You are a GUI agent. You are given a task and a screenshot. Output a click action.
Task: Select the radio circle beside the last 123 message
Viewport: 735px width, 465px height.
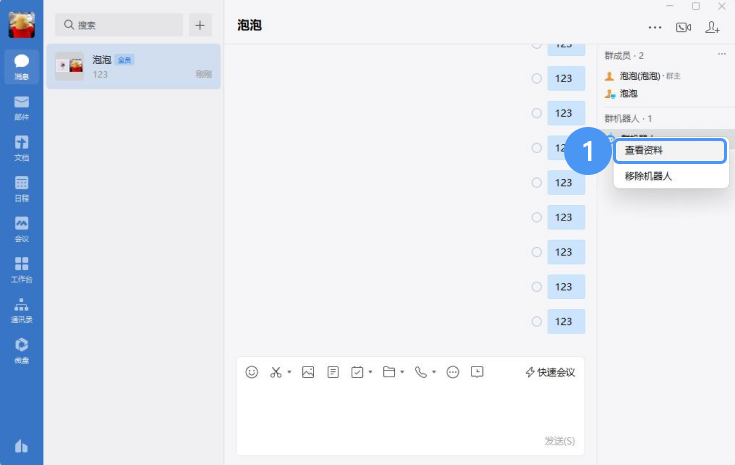point(537,321)
